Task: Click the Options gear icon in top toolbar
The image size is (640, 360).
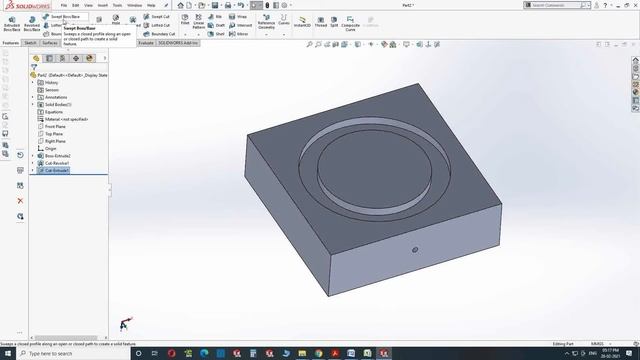Action: [284, 5]
